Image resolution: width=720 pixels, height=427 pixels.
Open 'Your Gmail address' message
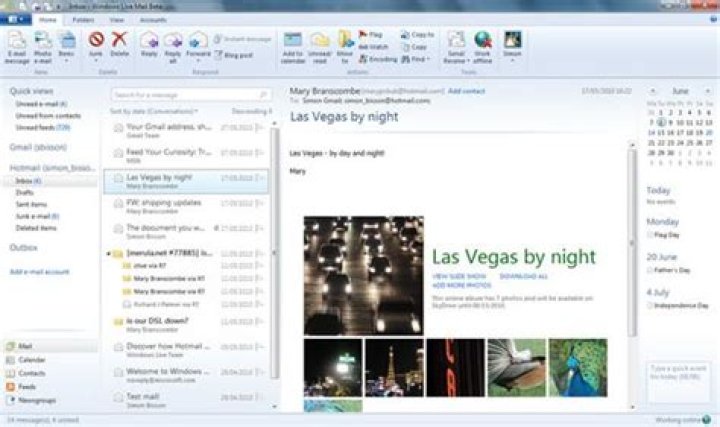point(186,130)
